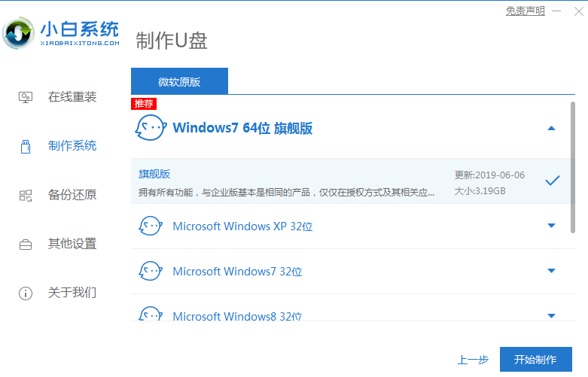Image resolution: width=588 pixels, height=377 pixels.
Task: Click the Windows7 64位 旗舰版 mascot icon
Action: coord(150,128)
